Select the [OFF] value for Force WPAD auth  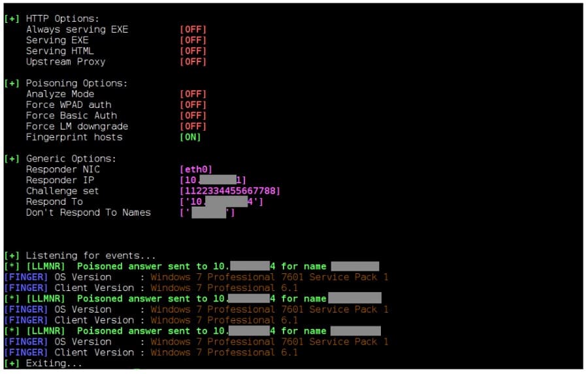tap(193, 105)
